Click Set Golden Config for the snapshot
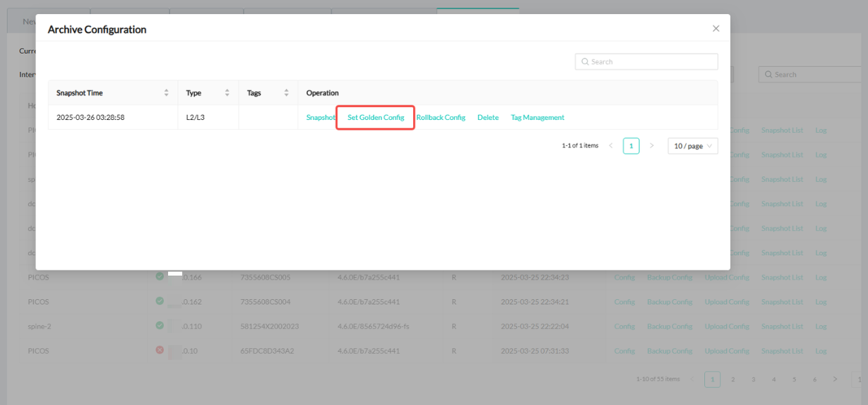 376,118
